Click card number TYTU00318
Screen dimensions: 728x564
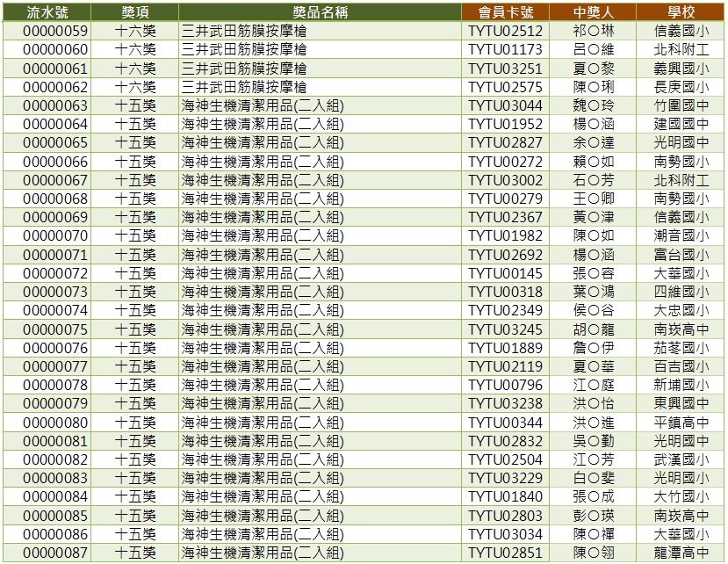[505, 293]
